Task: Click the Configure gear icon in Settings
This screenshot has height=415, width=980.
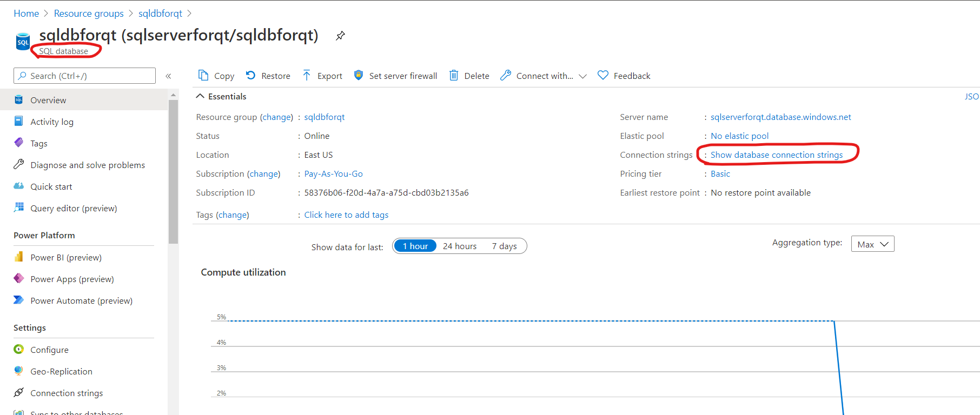Action: pos(19,349)
